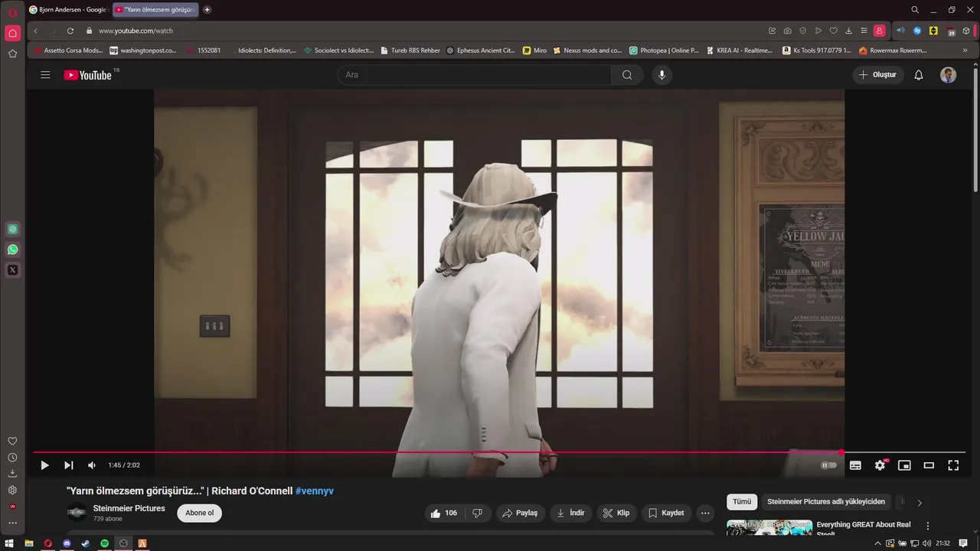Open YouTube notifications bell

point(919,75)
